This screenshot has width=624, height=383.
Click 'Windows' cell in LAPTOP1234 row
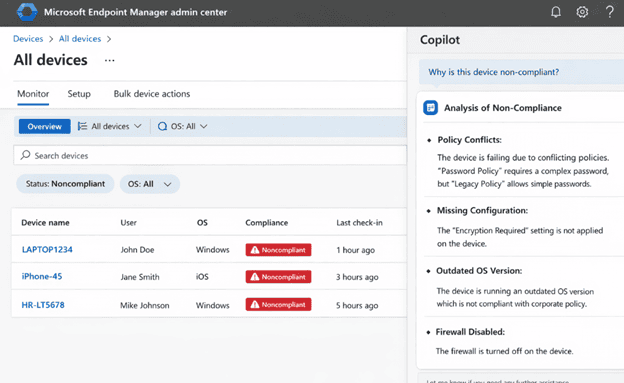click(x=213, y=250)
